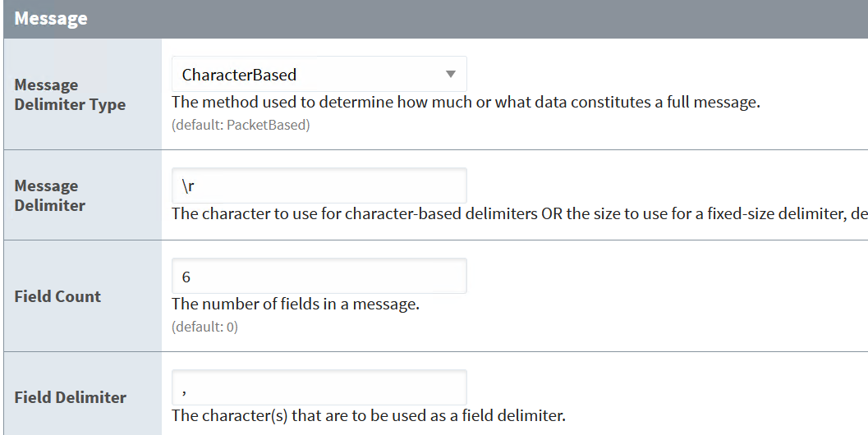Click the "\r" value in Message Delimiter
The width and height of the screenshot is (868, 435).
189,186
